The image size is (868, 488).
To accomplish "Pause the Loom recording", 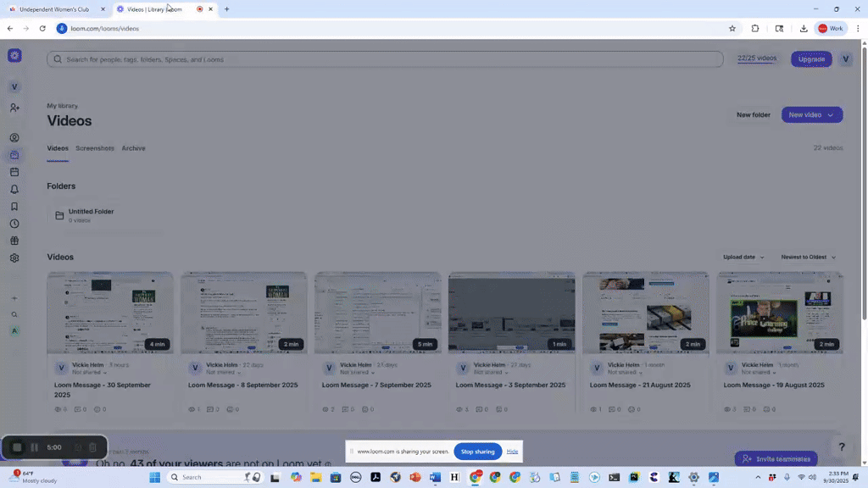I will pyautogui.click(x=34, y=447).
